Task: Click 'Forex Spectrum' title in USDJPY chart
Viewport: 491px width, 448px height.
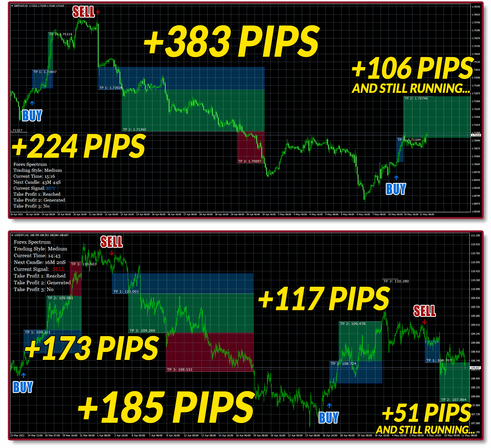Action: pos(32,242)
